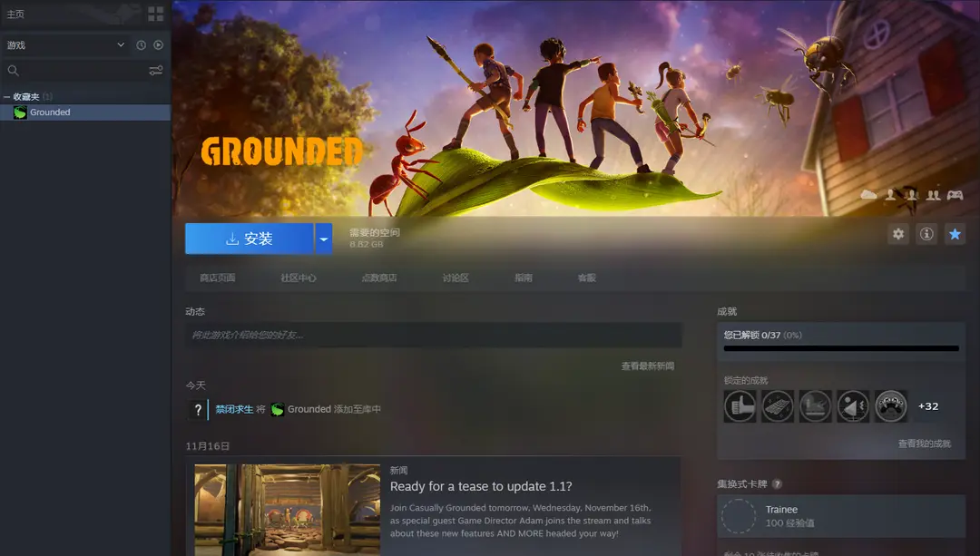Screen dimensions: 980x556
Task: Click the third locked achievement icon
Action: 815,406
